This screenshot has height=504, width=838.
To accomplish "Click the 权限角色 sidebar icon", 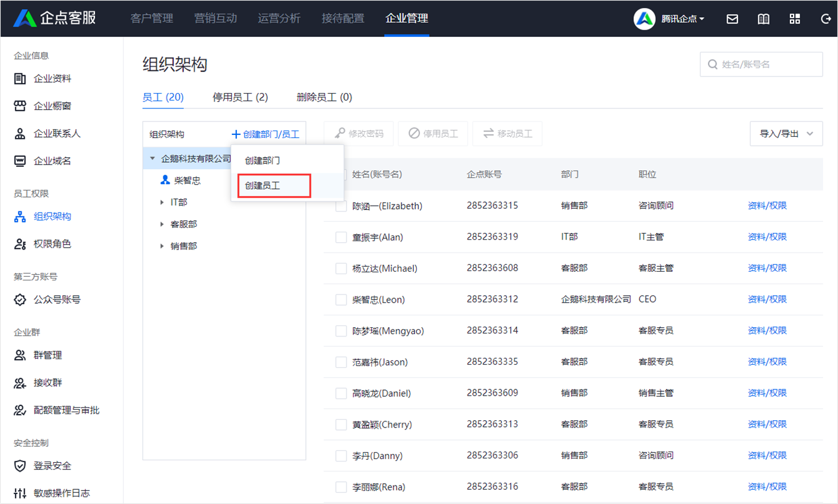I will pyautogui.click(x=20, y=244).
